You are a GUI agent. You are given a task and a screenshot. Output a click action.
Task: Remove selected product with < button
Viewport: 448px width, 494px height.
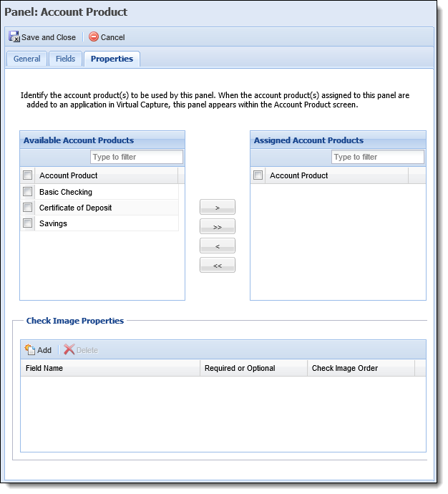[218, 246]
